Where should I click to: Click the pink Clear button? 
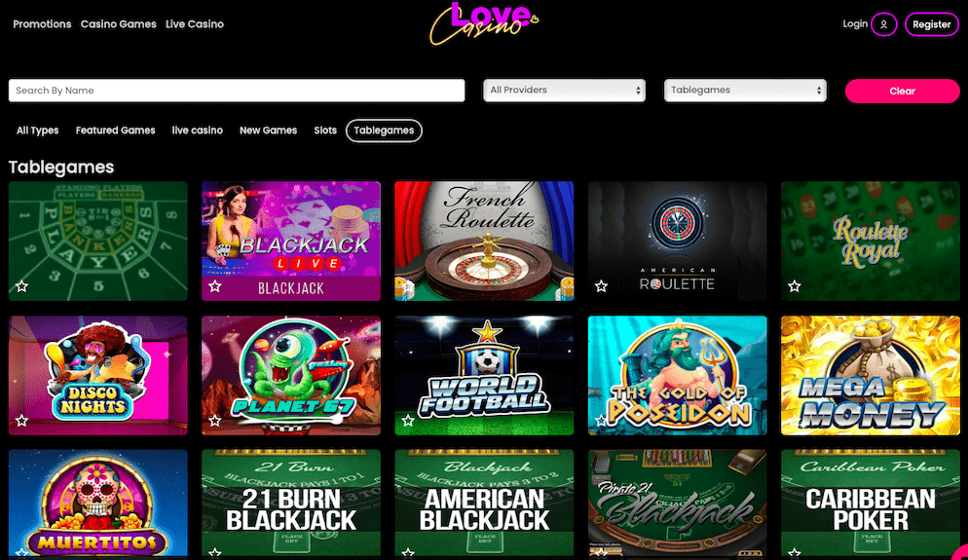(x=902, y=91)
